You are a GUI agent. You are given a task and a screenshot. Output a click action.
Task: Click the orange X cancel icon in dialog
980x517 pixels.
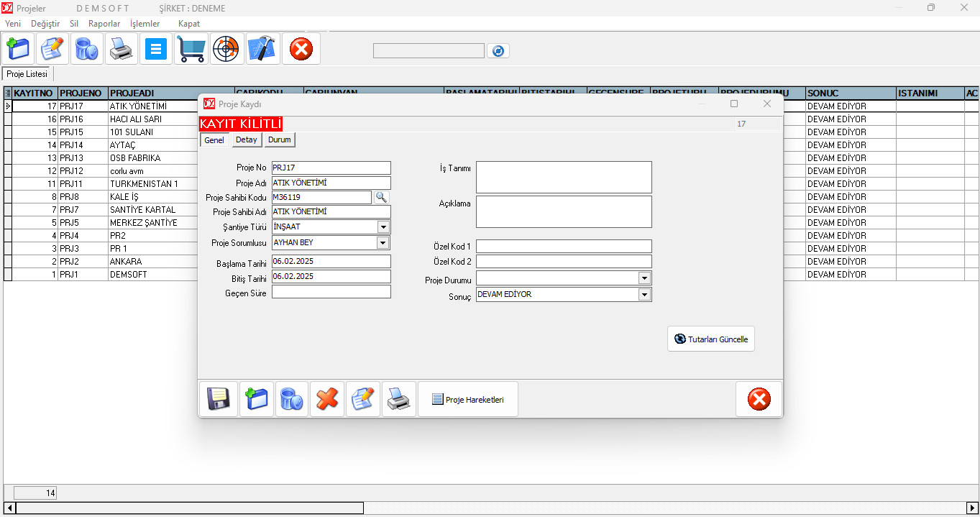click(327, 399)
